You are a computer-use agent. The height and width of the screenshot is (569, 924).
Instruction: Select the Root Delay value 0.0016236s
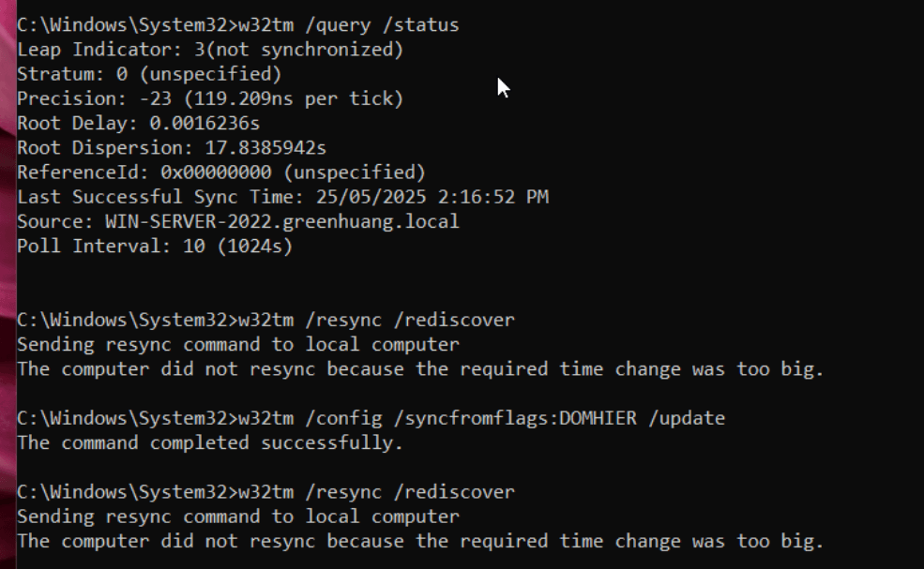tap(204, 123)
